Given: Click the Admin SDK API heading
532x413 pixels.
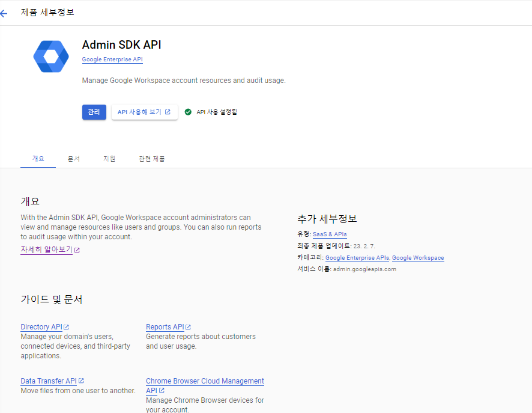Looking at the screenshot, I should coord(121,45).
